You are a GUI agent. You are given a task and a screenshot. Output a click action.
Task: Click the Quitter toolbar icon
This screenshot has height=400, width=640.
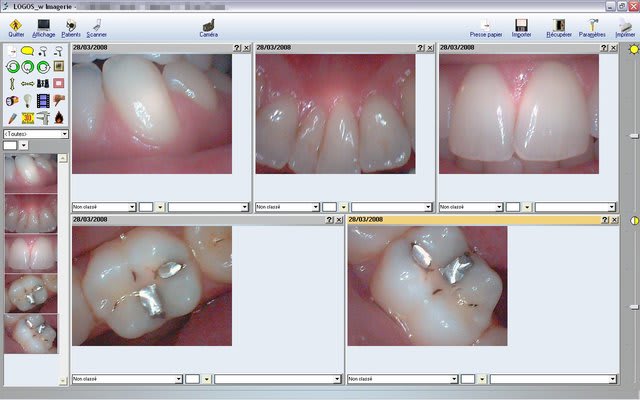pos(16,25)
